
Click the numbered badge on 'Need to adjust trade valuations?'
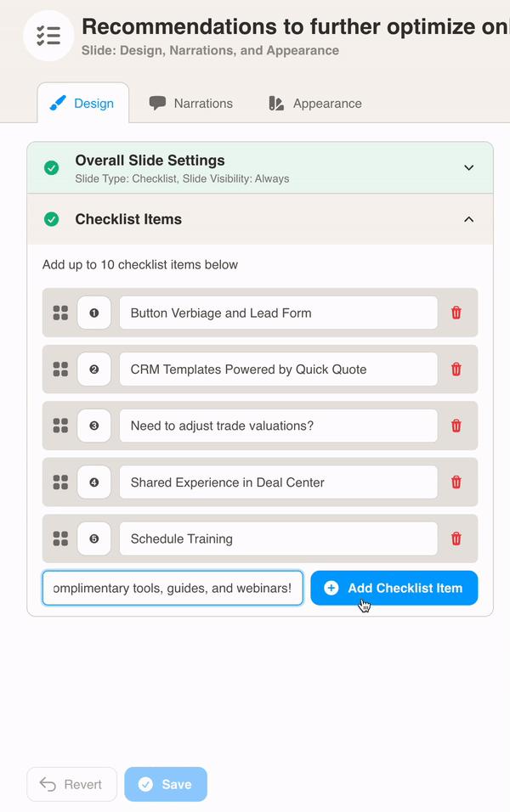click(93, 426)
